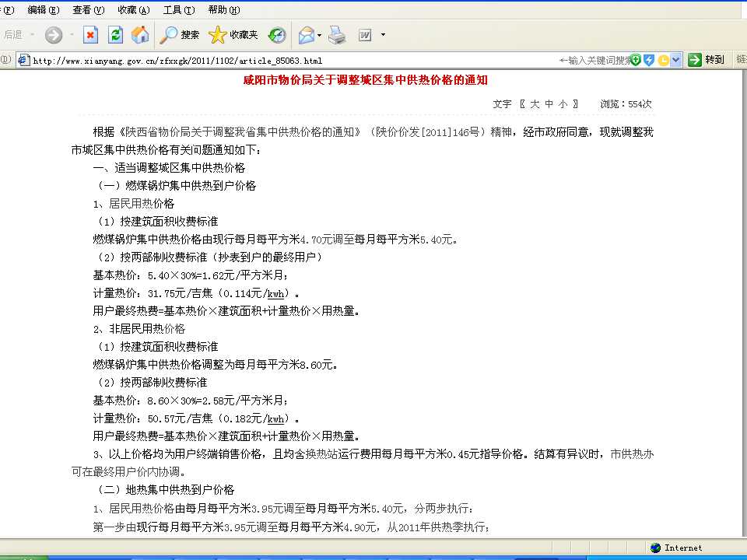The image size is (747, 560).
Task: Click the Word edit icon in toolbar
Action: pyautogui.click(x=364, y=35)
